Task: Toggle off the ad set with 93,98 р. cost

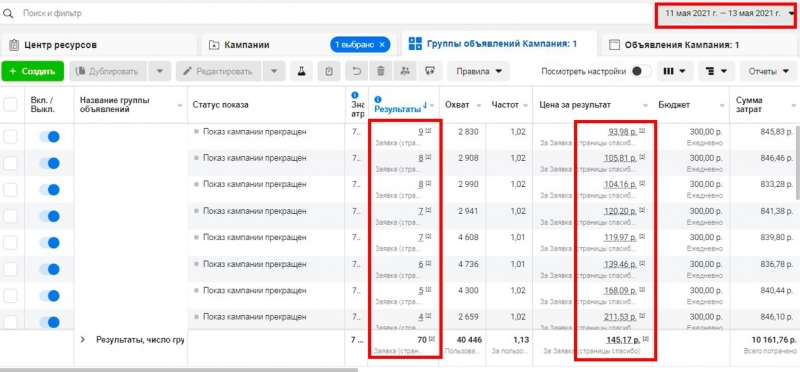Action: pos(49,137)
